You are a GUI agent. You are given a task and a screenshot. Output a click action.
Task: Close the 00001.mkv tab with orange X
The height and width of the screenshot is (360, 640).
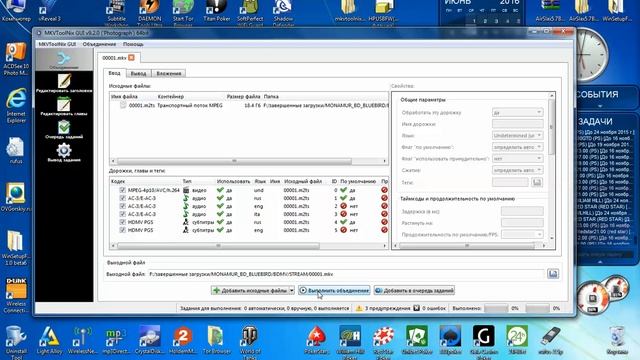click(x=131, y=58)
